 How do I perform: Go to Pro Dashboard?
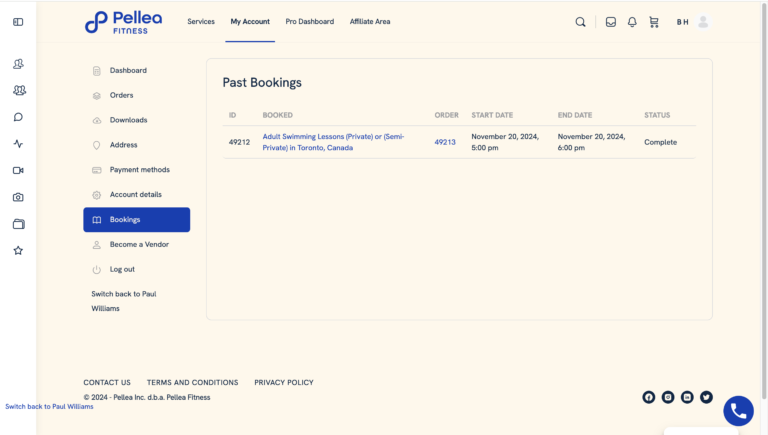click(x=310, y=22)
